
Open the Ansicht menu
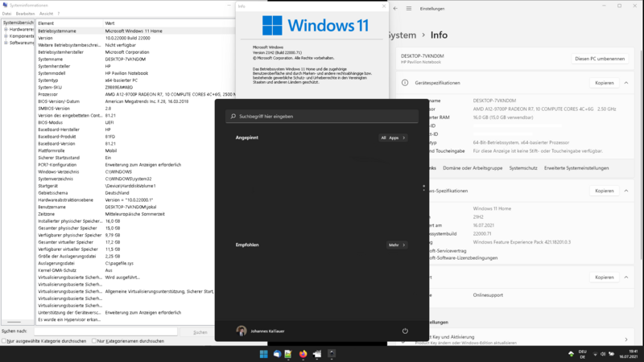46,14
